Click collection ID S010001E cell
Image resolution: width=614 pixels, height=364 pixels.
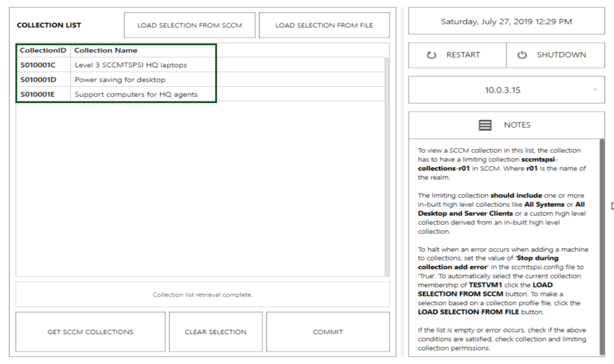[x=38, y=94]
